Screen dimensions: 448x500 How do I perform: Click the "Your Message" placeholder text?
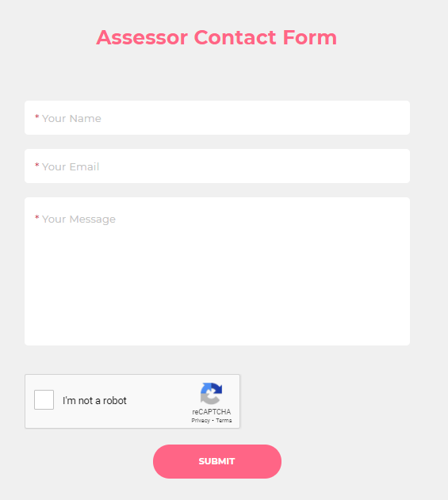[x=78, y=219]
